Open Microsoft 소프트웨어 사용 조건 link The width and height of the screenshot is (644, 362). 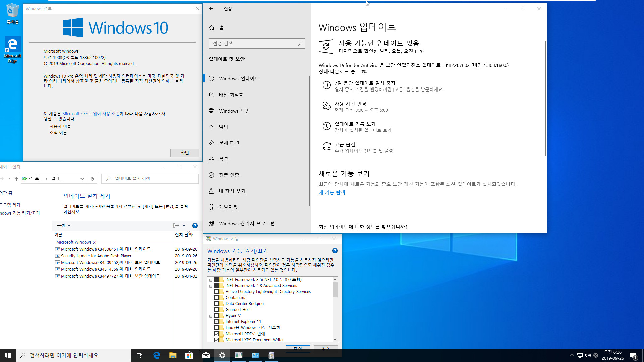pos(91,114)
